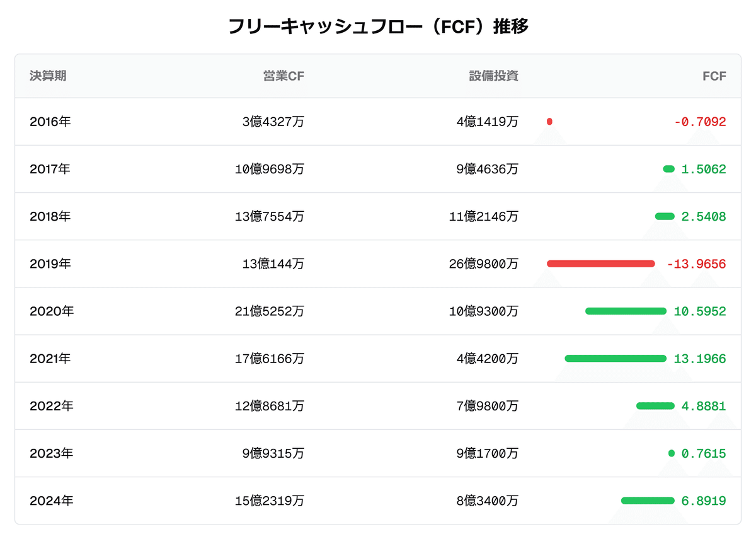This screenshot has height=539, width=756.
Task: Click 営業CF value 21億5252万
Action: [x=269, y=311]
